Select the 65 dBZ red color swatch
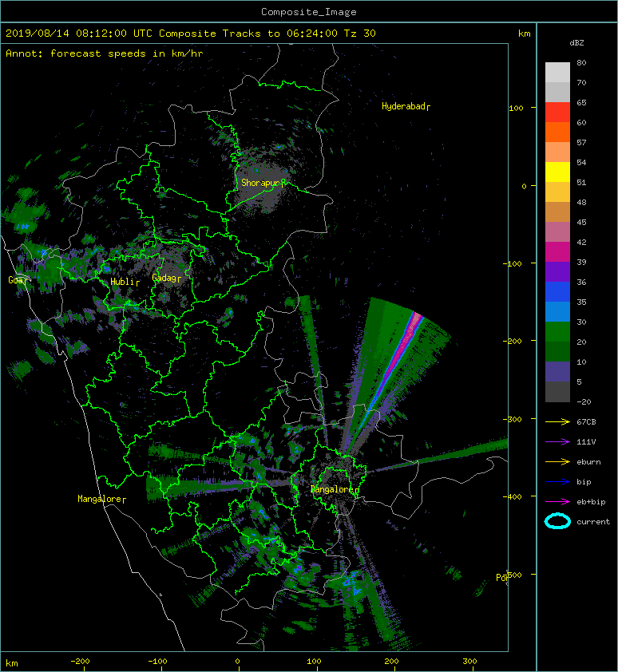 557,113
